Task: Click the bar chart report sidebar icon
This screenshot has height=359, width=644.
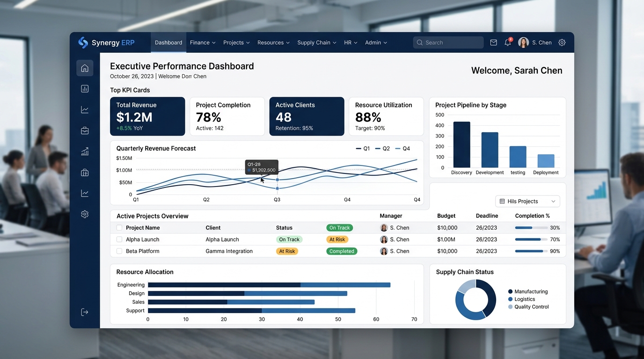Action: click(x=85, y=89)
